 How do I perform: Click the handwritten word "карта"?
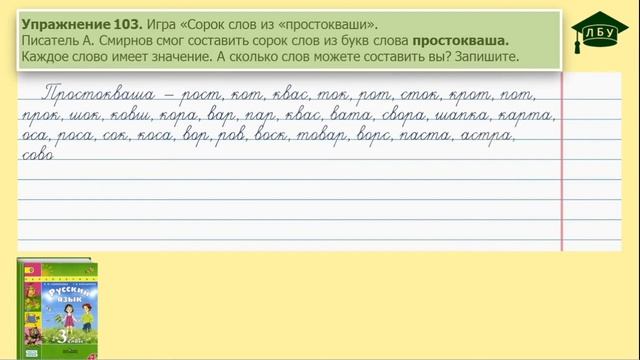pos(526,117)
